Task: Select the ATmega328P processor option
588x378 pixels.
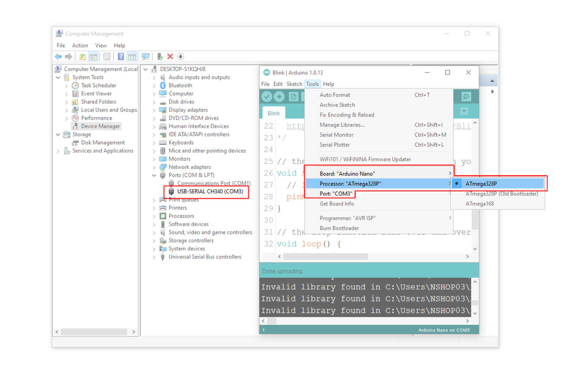Action: click(481, 184)
